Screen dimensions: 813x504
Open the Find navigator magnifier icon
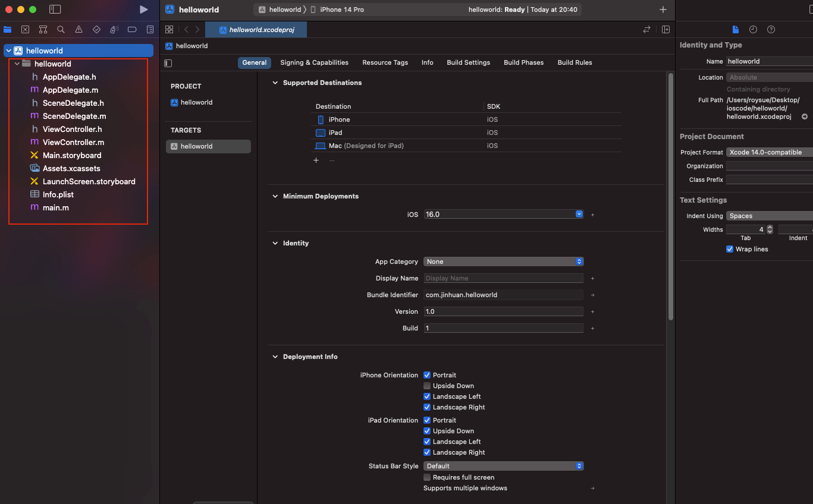[x=61, y=29]
